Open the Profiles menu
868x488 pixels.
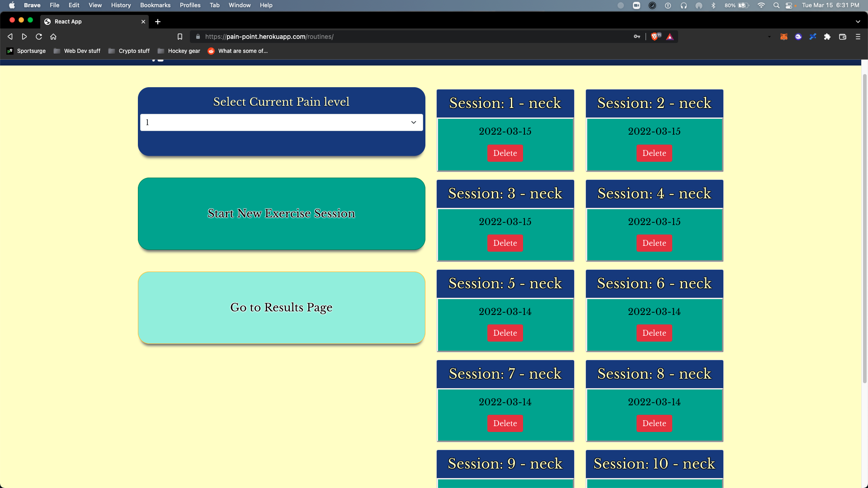click(x=190, y=5)
